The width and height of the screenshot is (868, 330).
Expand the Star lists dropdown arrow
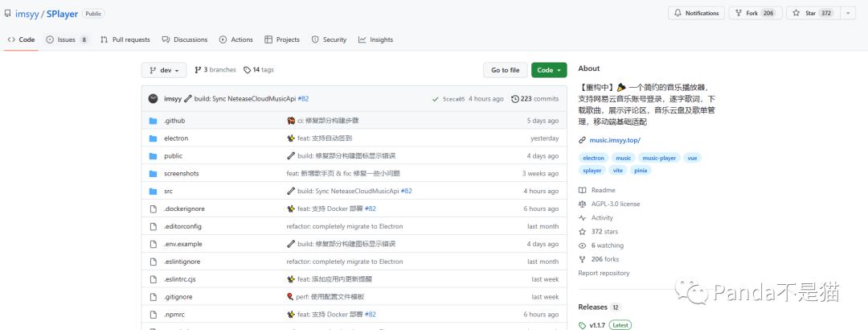pos(848,14)
